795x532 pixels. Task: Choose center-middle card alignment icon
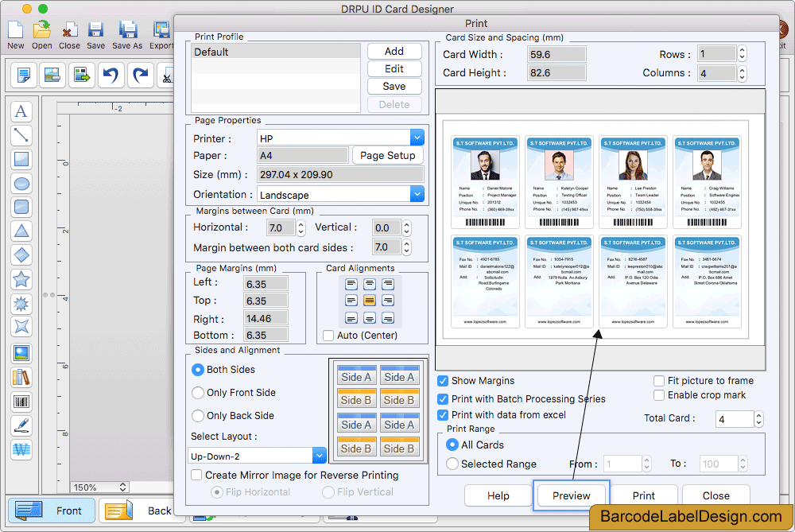(370, 301)
